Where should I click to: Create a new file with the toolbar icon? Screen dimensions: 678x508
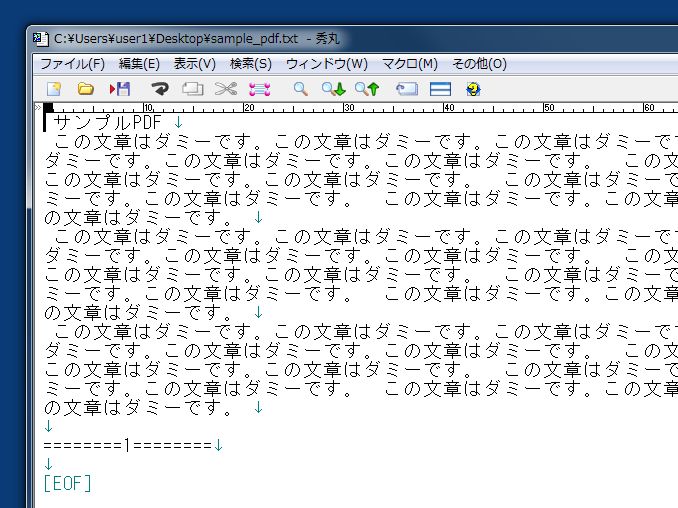pyautogui.click(x=54, y=89)
